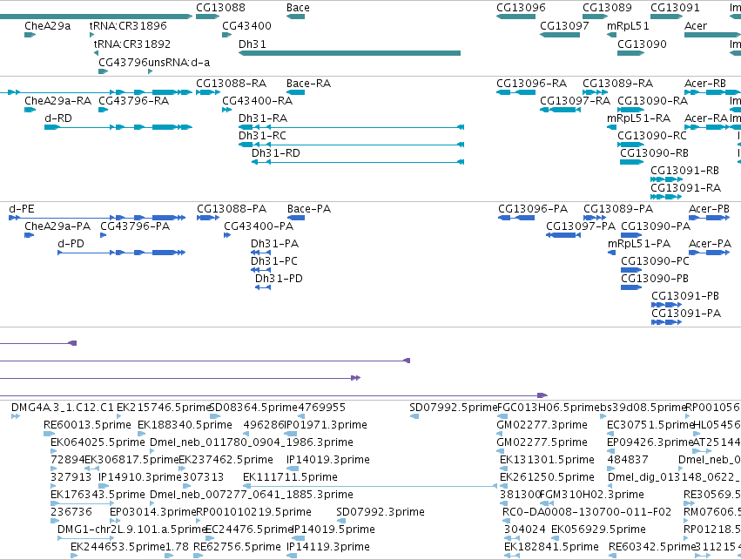This screenshot has width=741, height=560.
Task: Select transcript CG13089-RA
Action: click(x=617, y=84)
